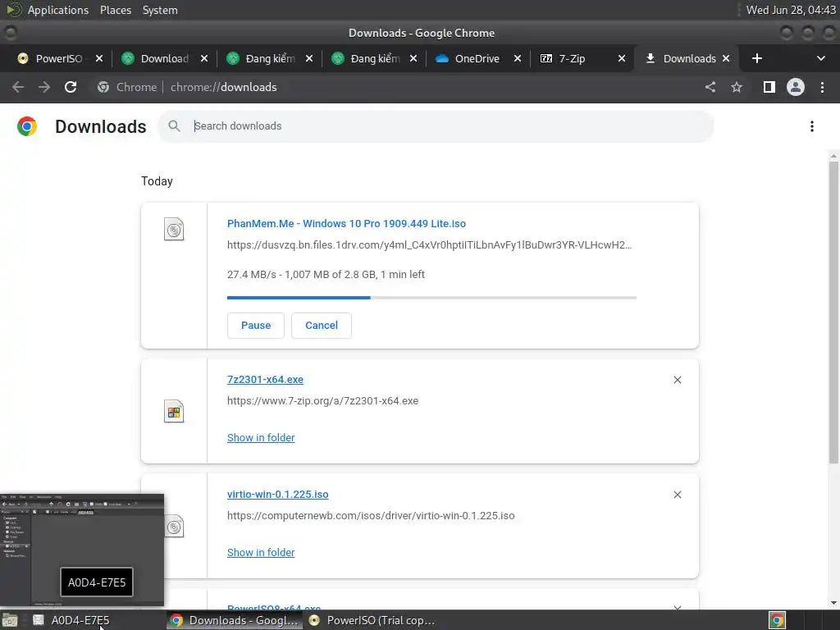Click the Windows 10 Pro ISO file icon
The image size is (840, 630).
point(174,230)
